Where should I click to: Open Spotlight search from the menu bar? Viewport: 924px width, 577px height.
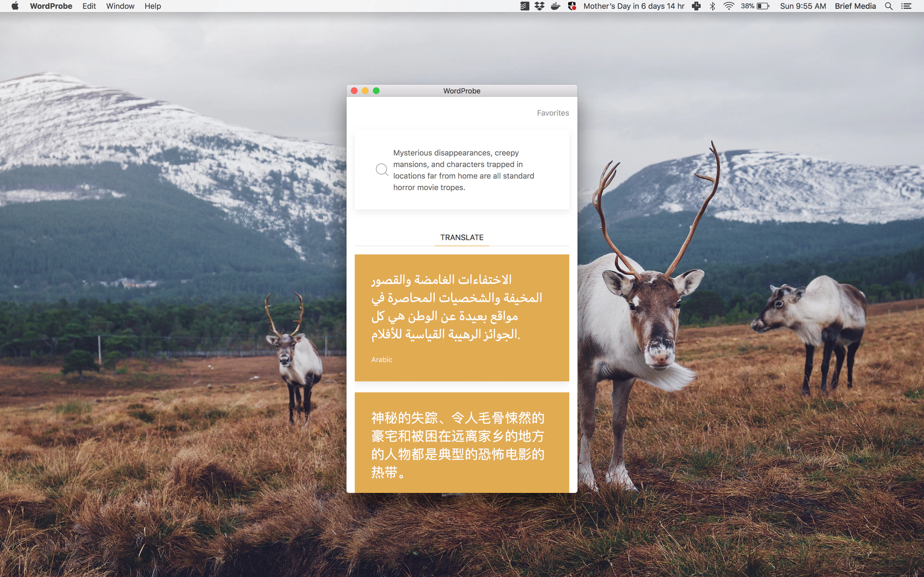(x=889, y=6)
